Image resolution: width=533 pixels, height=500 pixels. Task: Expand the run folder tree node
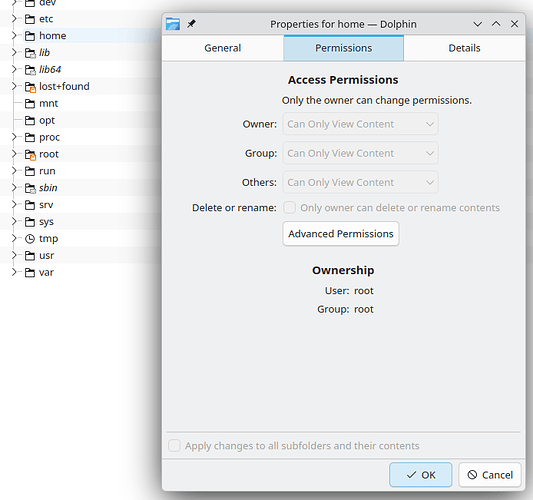(14, 171)
